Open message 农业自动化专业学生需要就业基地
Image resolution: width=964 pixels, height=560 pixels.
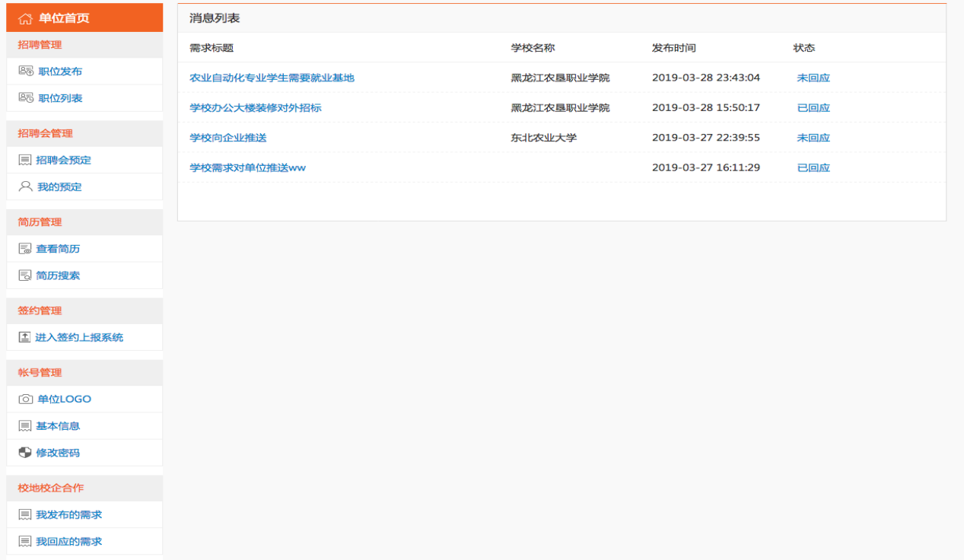tap(272, 78)
